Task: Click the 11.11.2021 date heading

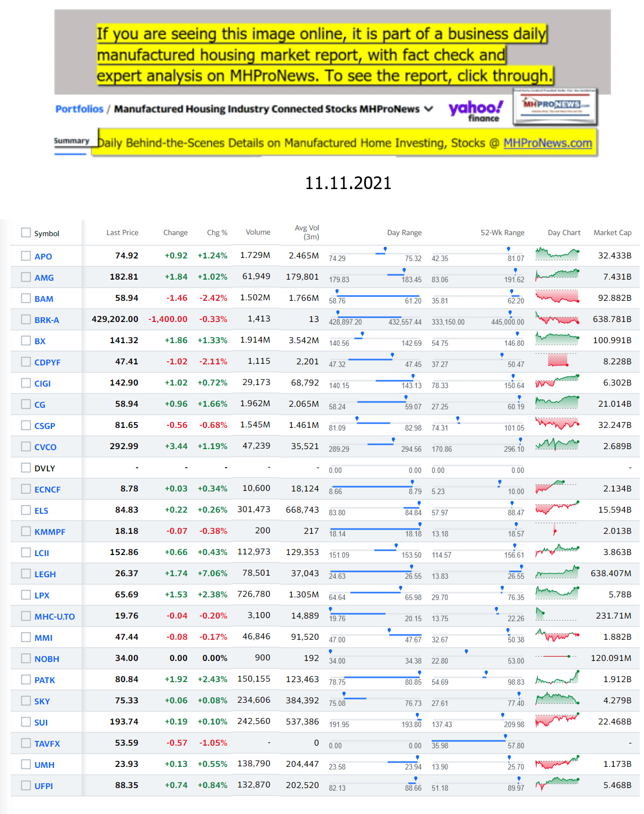Action: (x=348, y=183)
